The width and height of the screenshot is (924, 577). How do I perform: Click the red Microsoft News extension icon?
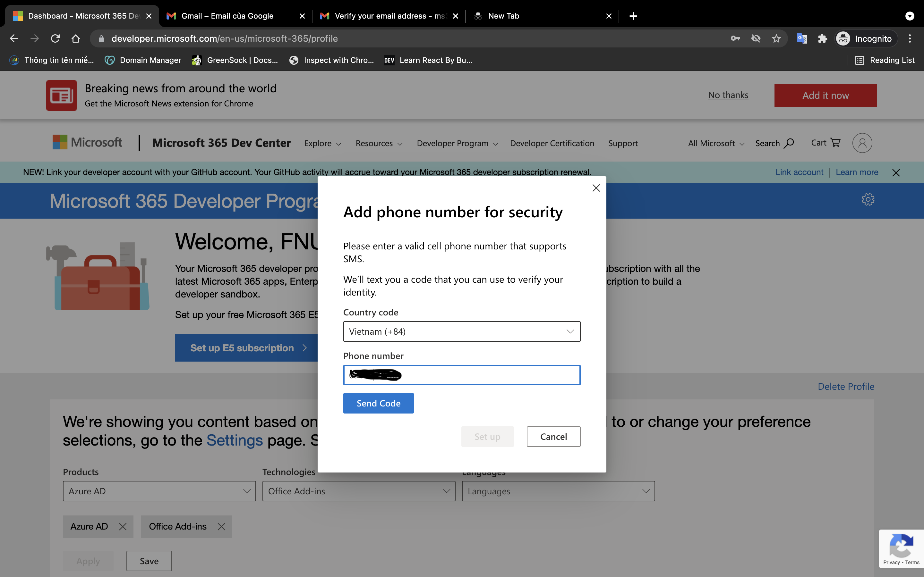(61, 95)
